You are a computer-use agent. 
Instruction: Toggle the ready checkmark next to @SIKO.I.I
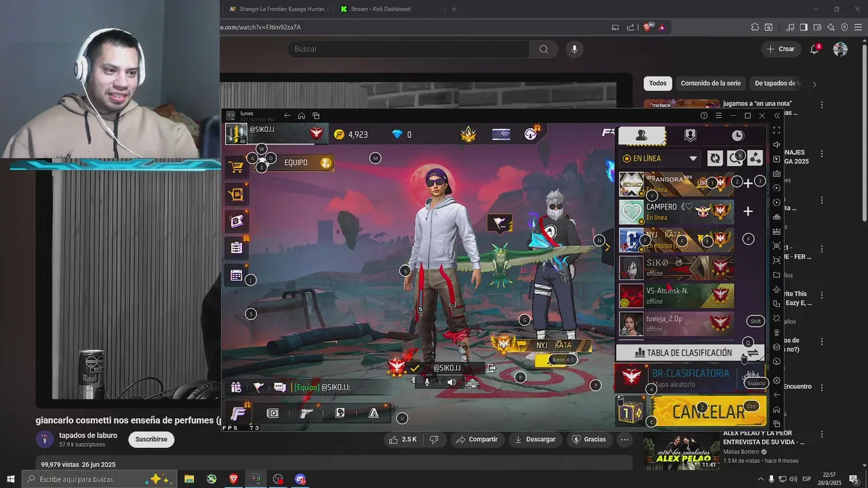415,368
